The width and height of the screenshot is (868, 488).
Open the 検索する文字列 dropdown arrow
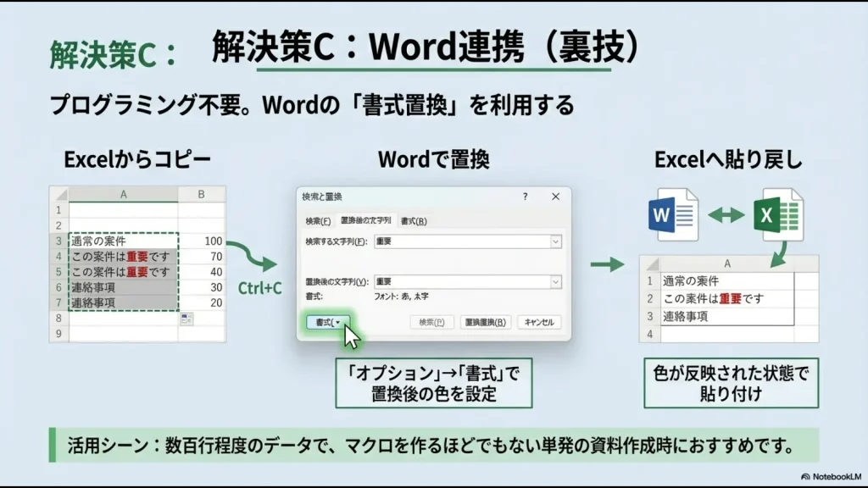(555, 241)
